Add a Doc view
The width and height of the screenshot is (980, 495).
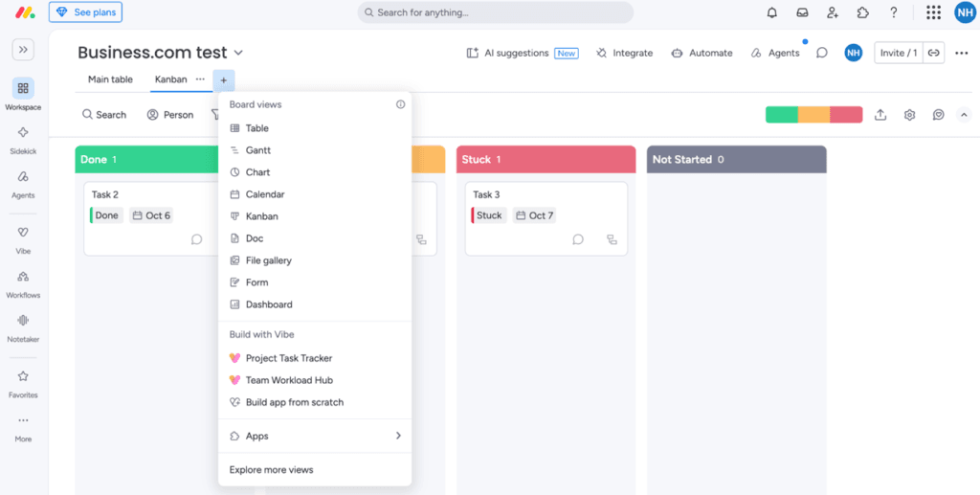(314, 238)
